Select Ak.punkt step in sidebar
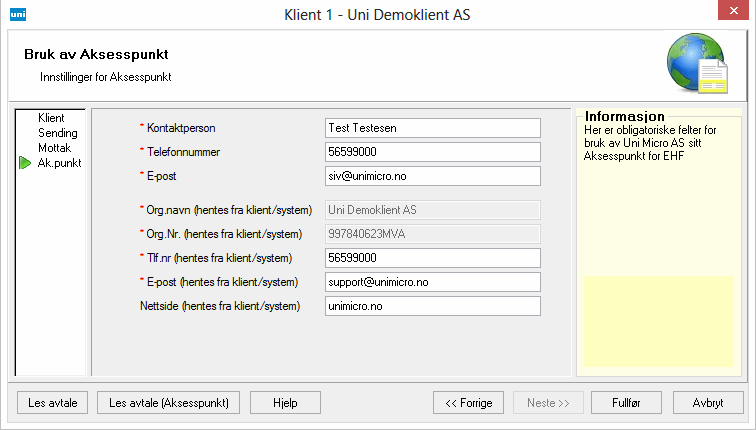The height and width of the screenshot is (430, 756). [x=59, y=163]
